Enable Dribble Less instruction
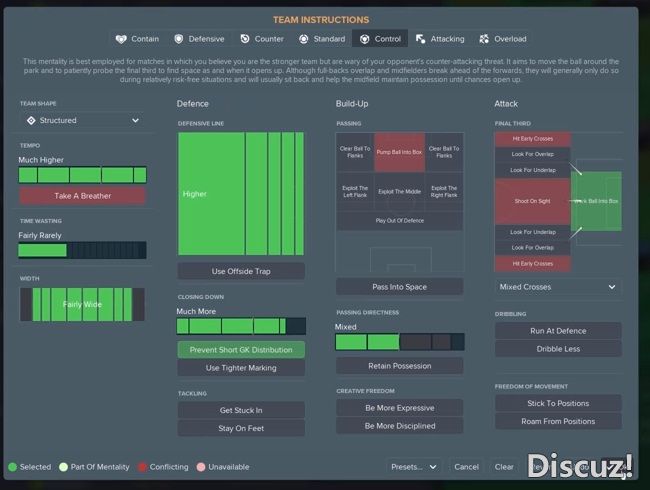Image resolution: width=650 pixels, height=490 pixels. [x=558, y=349]
